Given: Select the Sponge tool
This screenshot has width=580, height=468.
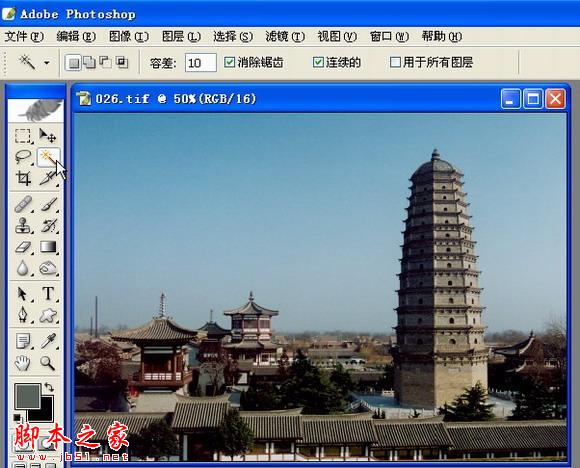Looking at the screenshot, I should [x=48, y=268].
